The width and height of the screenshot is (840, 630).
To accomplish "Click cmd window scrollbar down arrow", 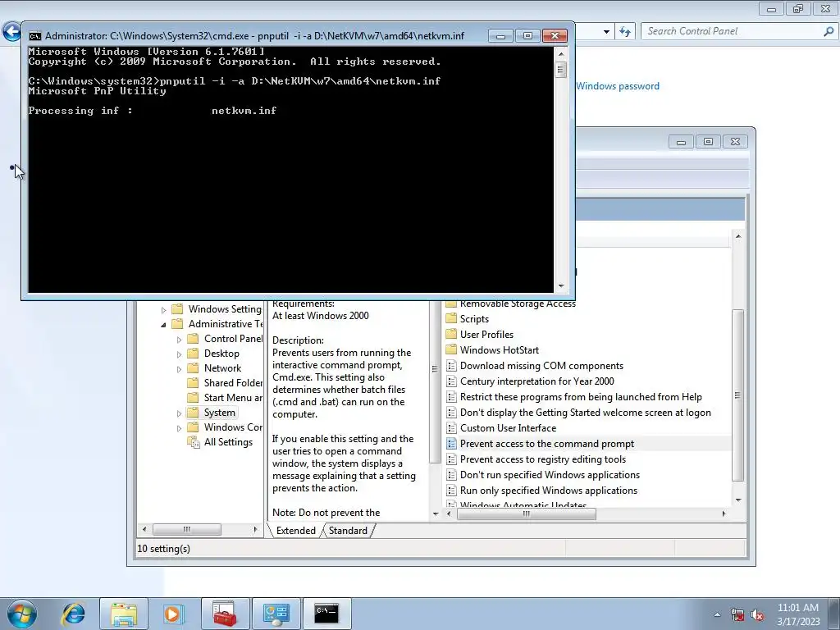I will tap(561, 286).
